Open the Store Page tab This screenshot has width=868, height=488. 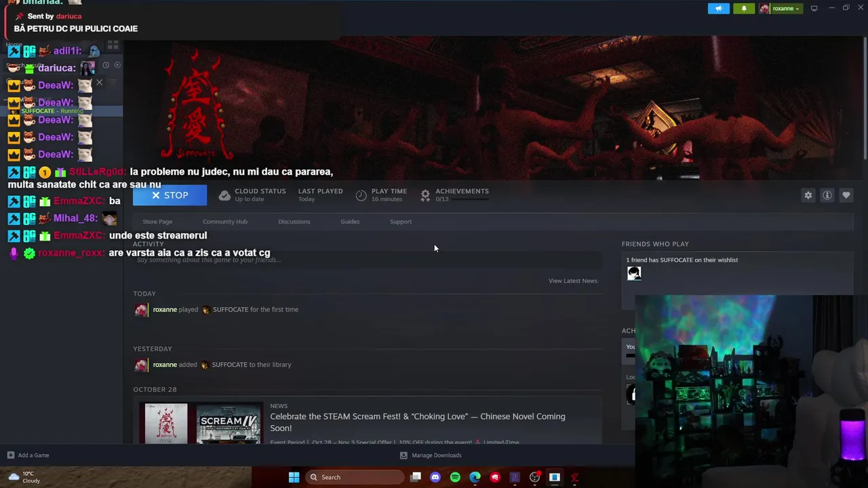tap(157, 222)
